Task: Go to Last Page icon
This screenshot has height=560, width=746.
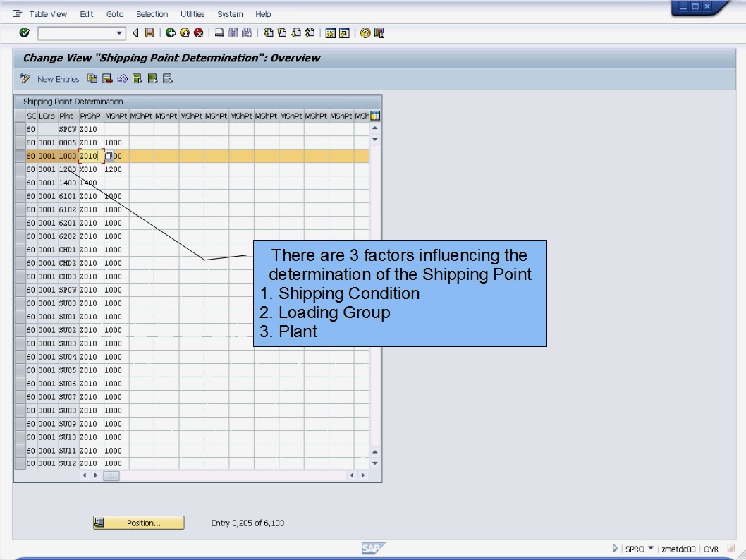Action: 310,32
